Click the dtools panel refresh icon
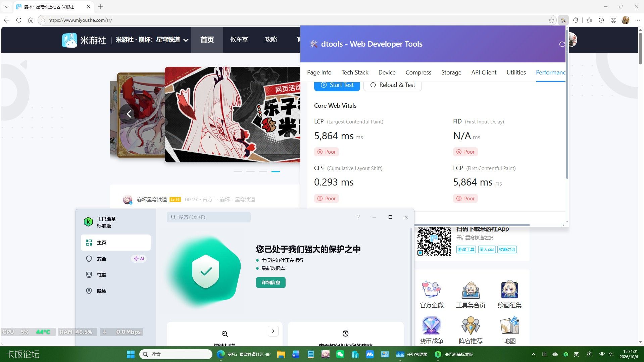Viewport: 644px width, 362px height. pyautogui.click(x=562, y=44)
